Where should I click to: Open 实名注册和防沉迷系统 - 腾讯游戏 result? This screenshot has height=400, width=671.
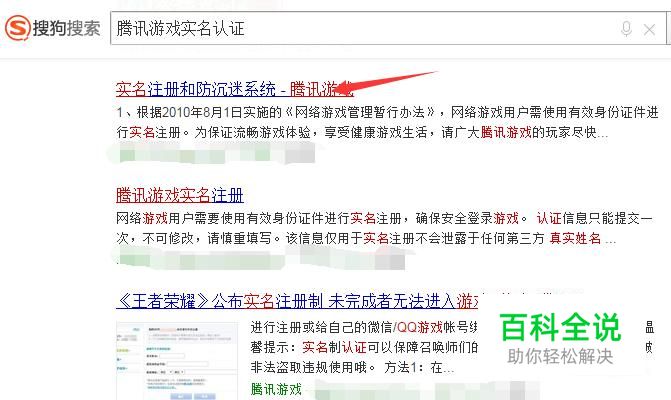tap(235, 89)
